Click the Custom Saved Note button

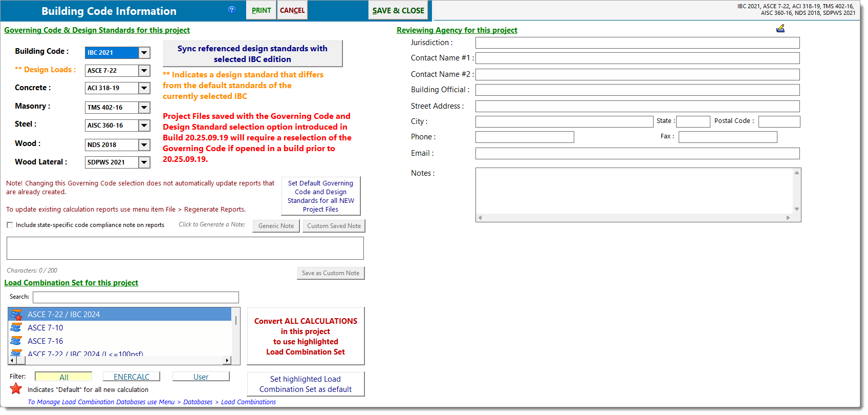(334, 226)
